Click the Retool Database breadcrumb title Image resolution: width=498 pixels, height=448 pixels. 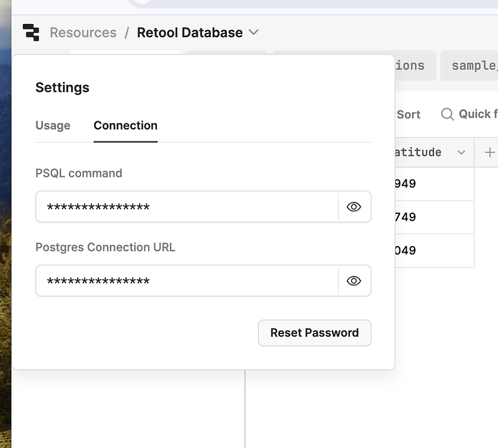click(190, 32)
